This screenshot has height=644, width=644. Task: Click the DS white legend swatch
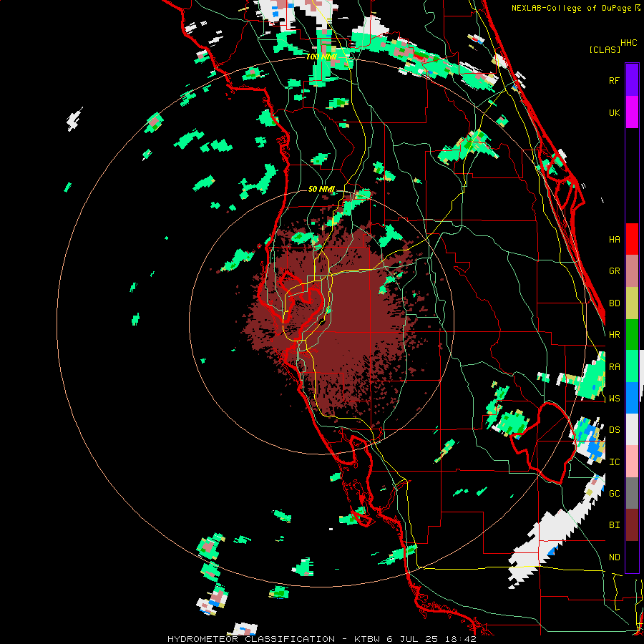[632, 429]
